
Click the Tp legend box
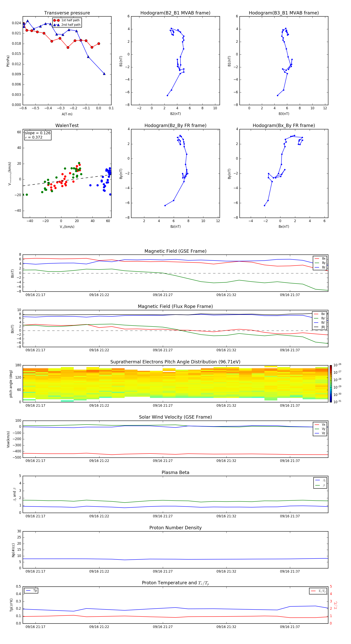pyautogui.click(x=31, y=591)
